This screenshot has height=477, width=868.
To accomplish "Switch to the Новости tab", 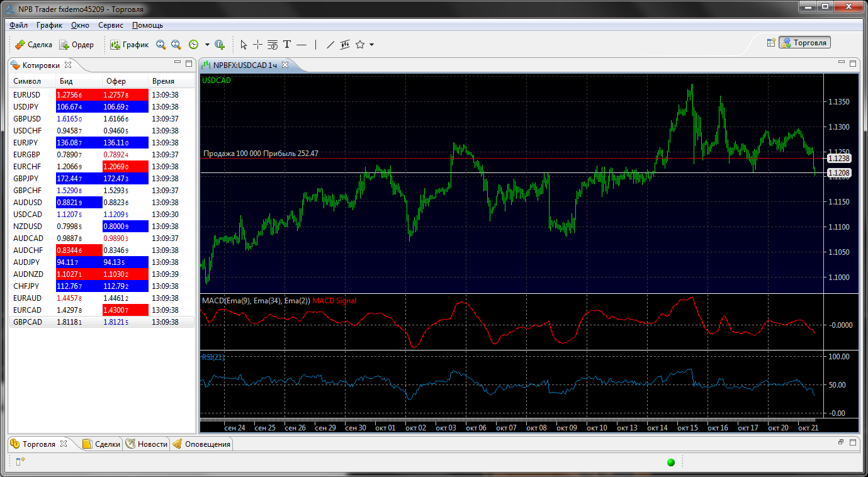I will click(147, 444).
